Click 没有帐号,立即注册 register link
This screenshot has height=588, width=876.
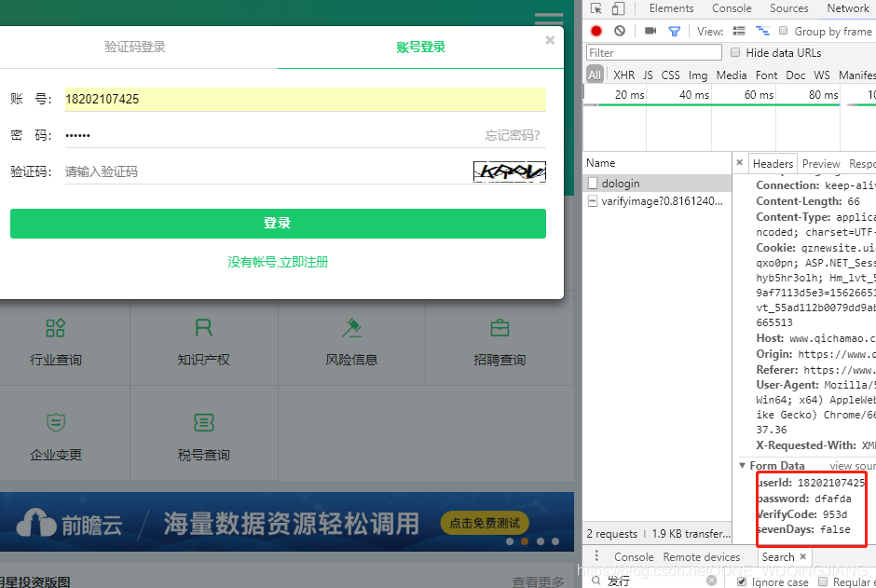coord(278,262)
